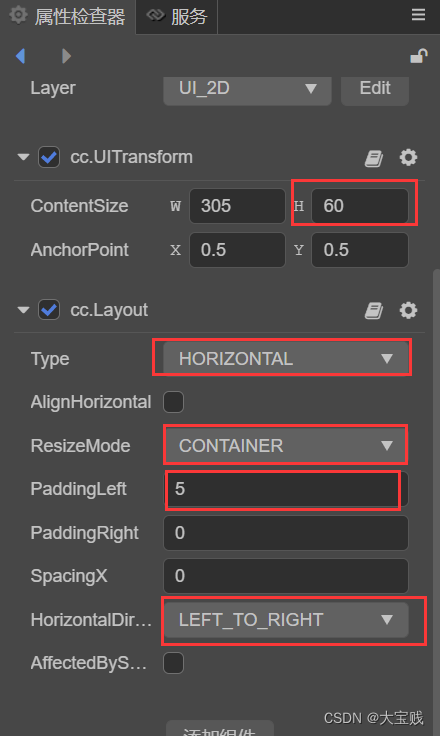
Task: Collapse the cc.Layout section triangle
Action: pos(23,310)
